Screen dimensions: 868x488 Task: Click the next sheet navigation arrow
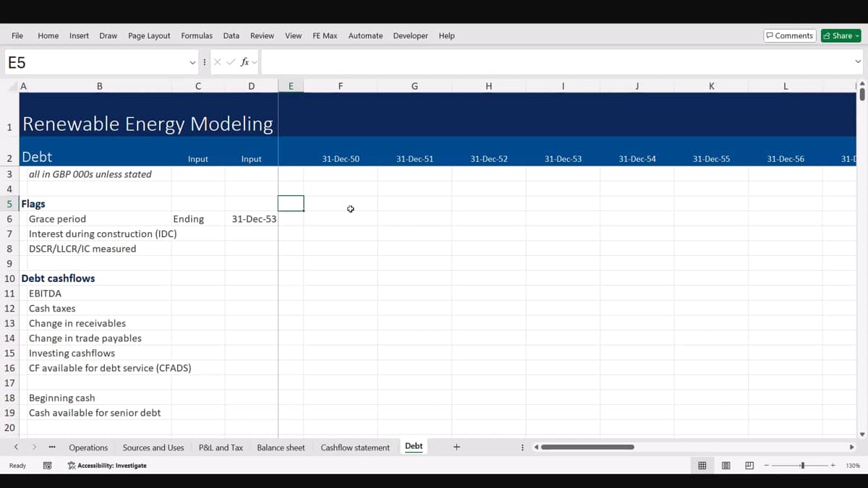(x=34, y=448)
